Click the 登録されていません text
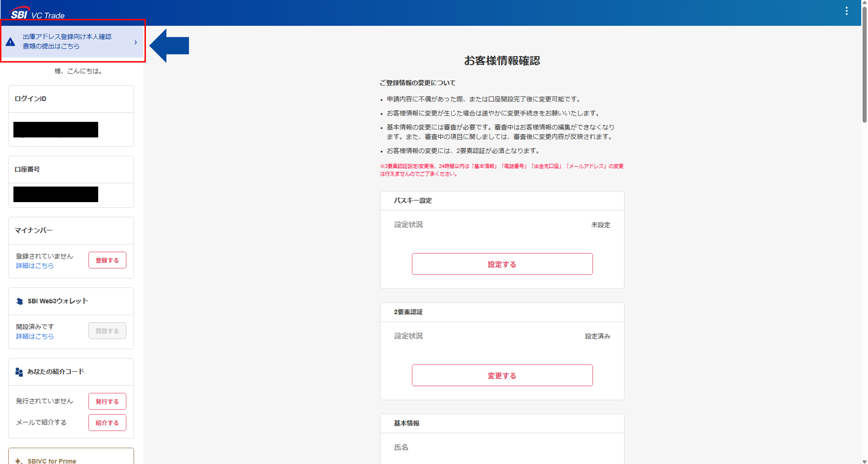Viewport: 868px width, 464px height. click(x=44, y=256)
